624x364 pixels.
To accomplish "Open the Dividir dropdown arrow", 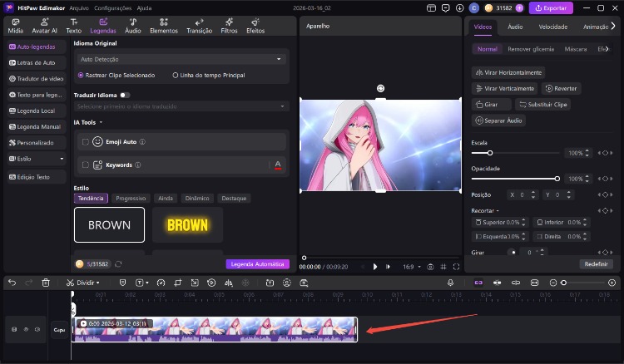I will pyautogui.click(x=97, y=283).
